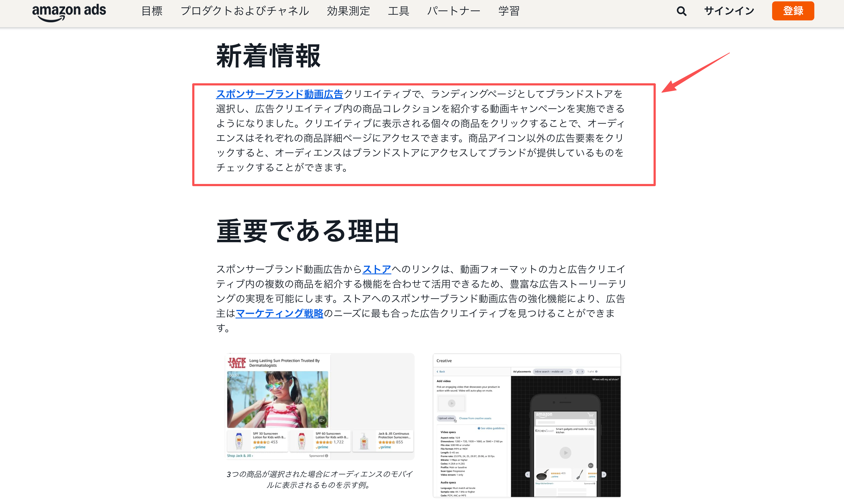Click the Creative console screenshot image
The height and width of the screenshot is (504, 844).
tap(527, 426)
